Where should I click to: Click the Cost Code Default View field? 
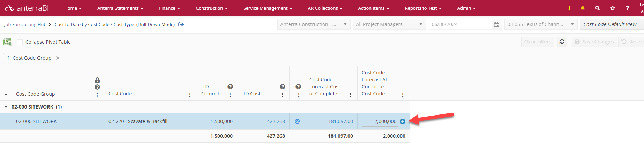[612, 24]
